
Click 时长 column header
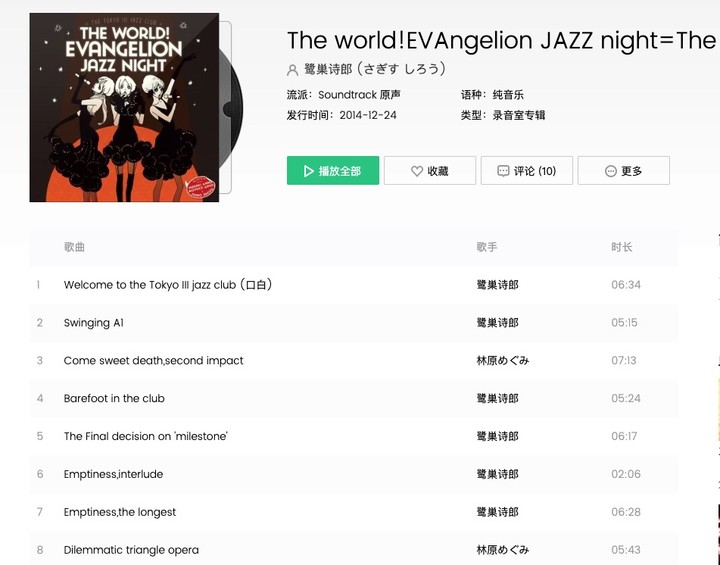[x=621, y=247]
